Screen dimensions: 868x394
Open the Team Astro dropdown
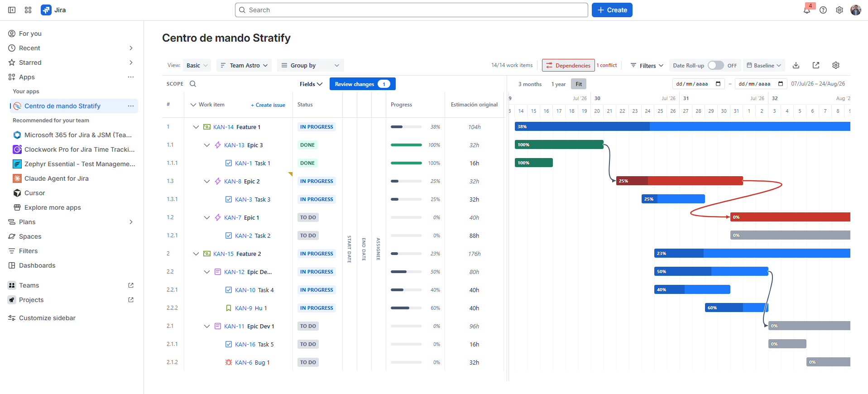point(244,65)
